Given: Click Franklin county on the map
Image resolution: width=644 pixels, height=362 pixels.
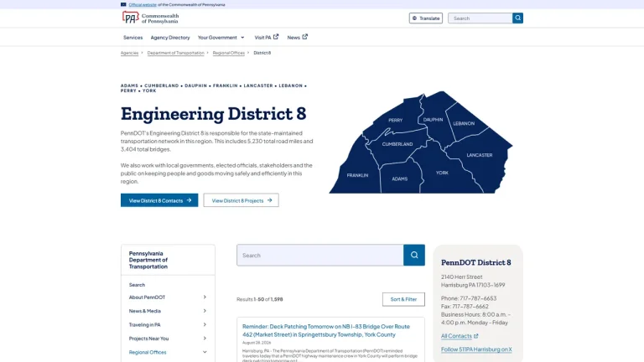Looking at the screenshot, I should [x=357, y=175].
